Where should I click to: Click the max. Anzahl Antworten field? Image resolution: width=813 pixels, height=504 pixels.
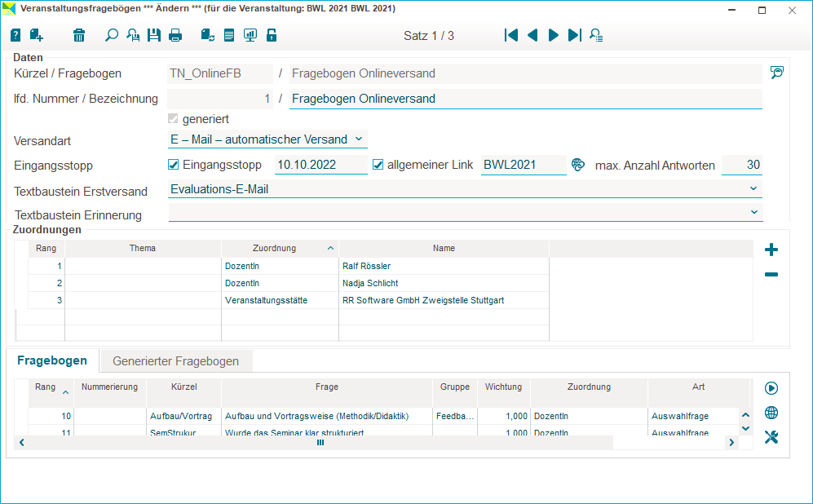[741, 165]
